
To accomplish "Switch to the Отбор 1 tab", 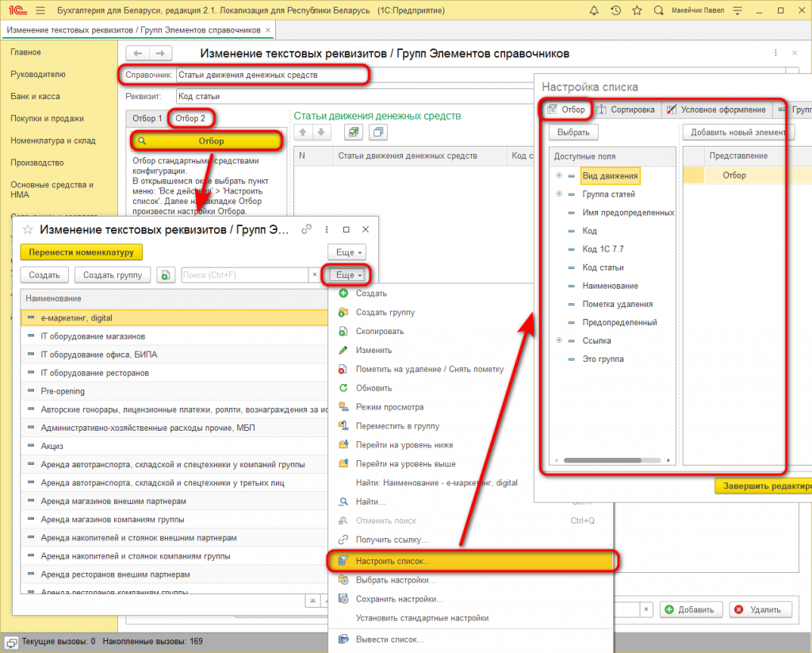I will [147, 119].
